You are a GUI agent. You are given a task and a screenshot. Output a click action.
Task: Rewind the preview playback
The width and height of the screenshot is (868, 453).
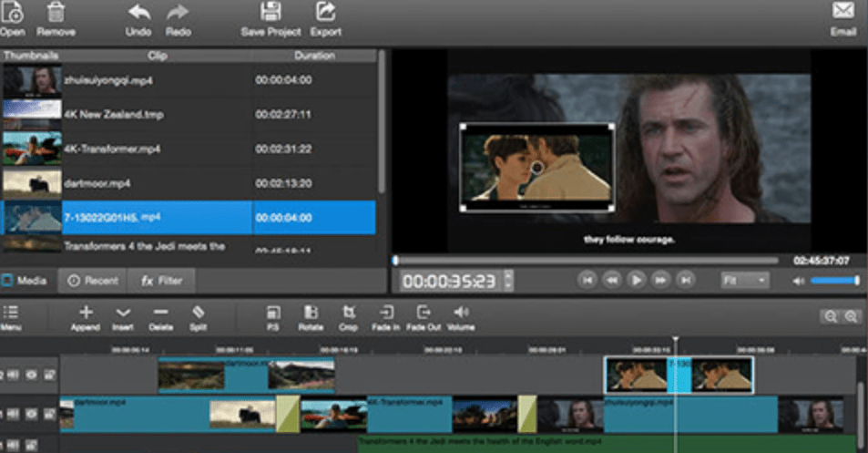[612, 280]
